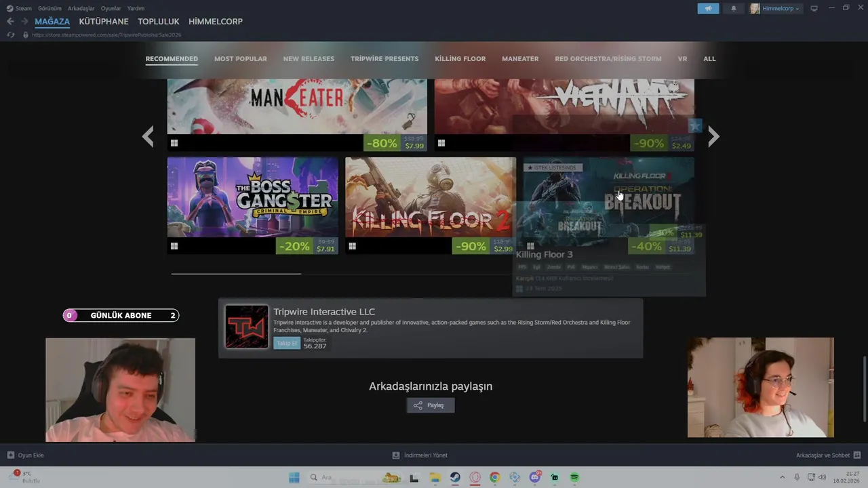Open the Arkadaşlar menu

point(81,8)
